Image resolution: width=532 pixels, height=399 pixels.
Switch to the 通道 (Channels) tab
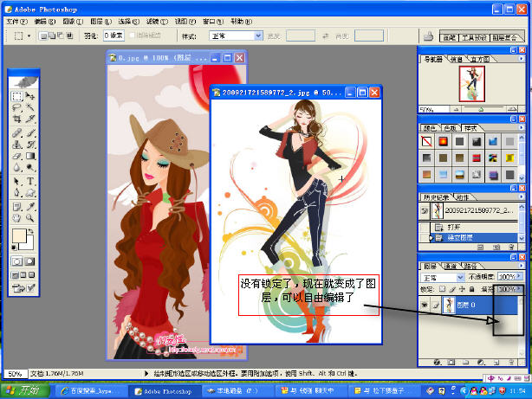click(x=450, y=266)
